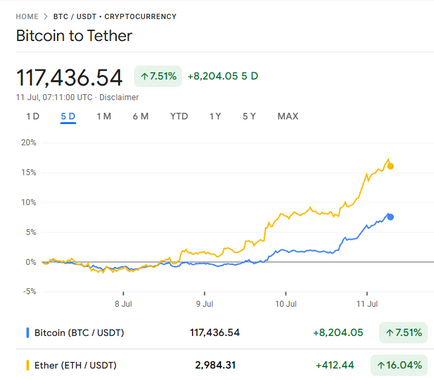Switch to the 6M time range
Screen dimensions: 434x380
pyautogui.click(x=140, y=116)
